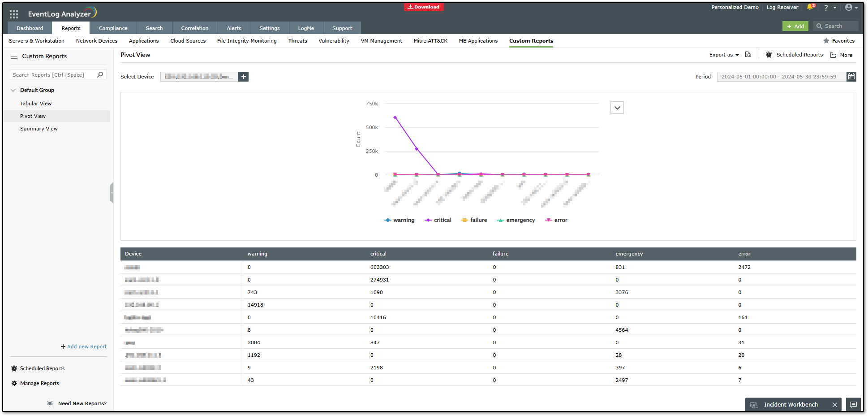The width and height of the screenshot is (868, 416).
Task: Open the help question mark icon
Action: [x=826, y=8]
